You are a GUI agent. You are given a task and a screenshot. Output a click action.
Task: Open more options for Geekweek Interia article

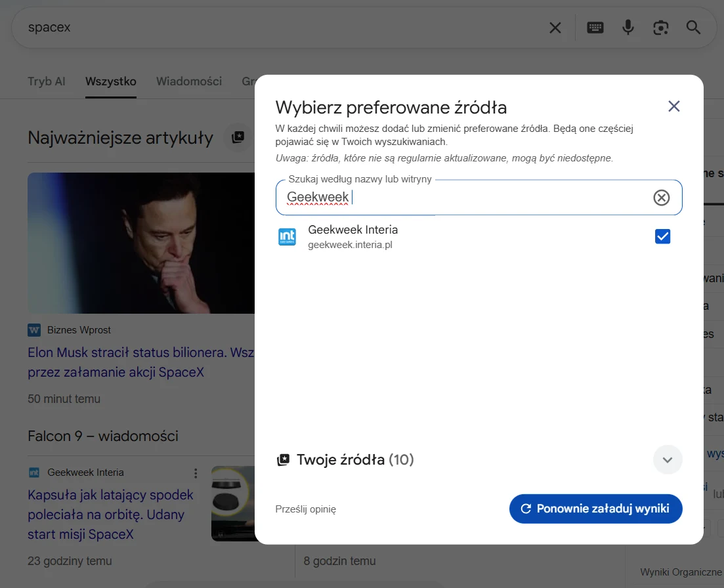(196, 473)
